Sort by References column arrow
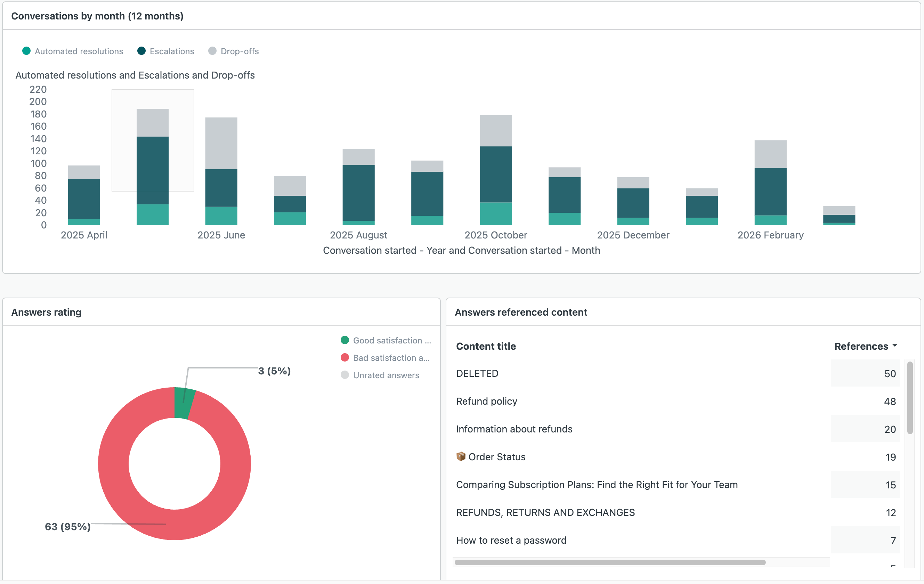 click(x=894, y=346)
